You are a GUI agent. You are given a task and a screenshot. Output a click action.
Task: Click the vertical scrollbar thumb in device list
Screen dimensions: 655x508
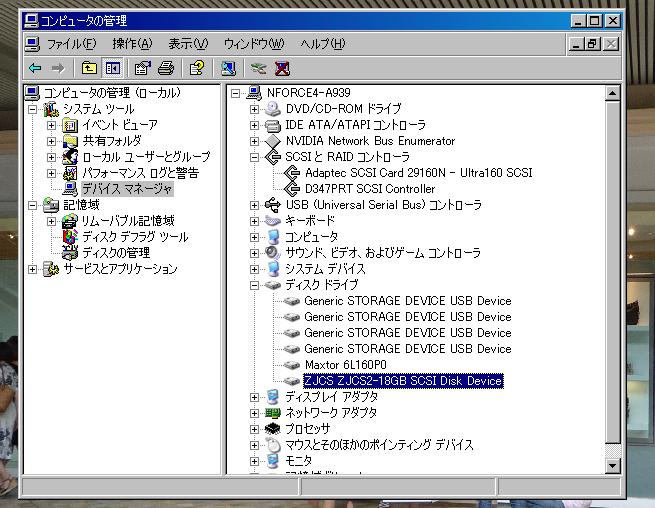coord(612,272)
